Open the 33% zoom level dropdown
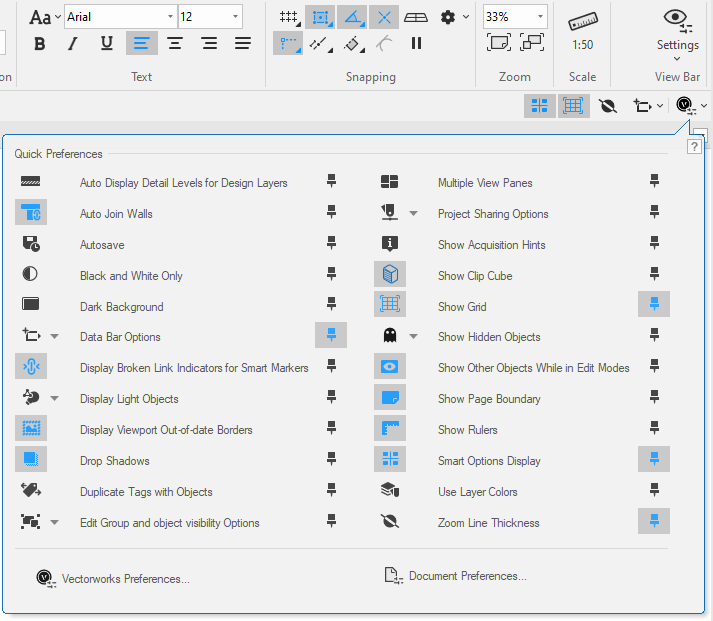 tap(540, 17)
